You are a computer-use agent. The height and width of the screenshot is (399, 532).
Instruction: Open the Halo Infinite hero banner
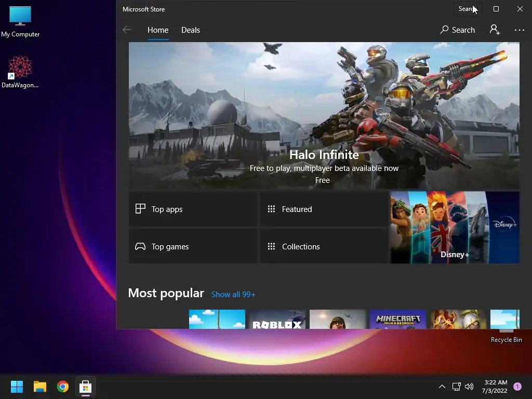pos(324,115)
